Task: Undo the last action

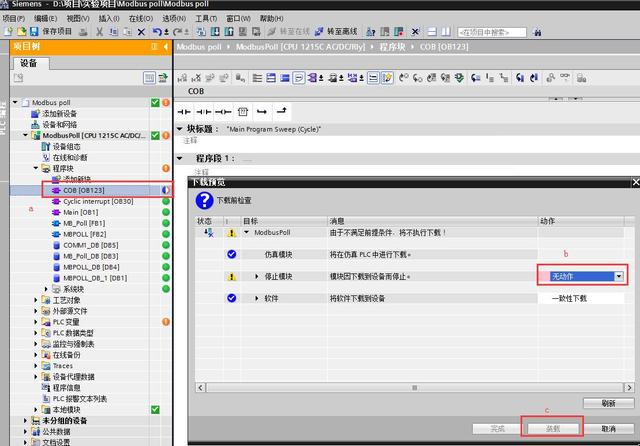Action: [157, 31]
